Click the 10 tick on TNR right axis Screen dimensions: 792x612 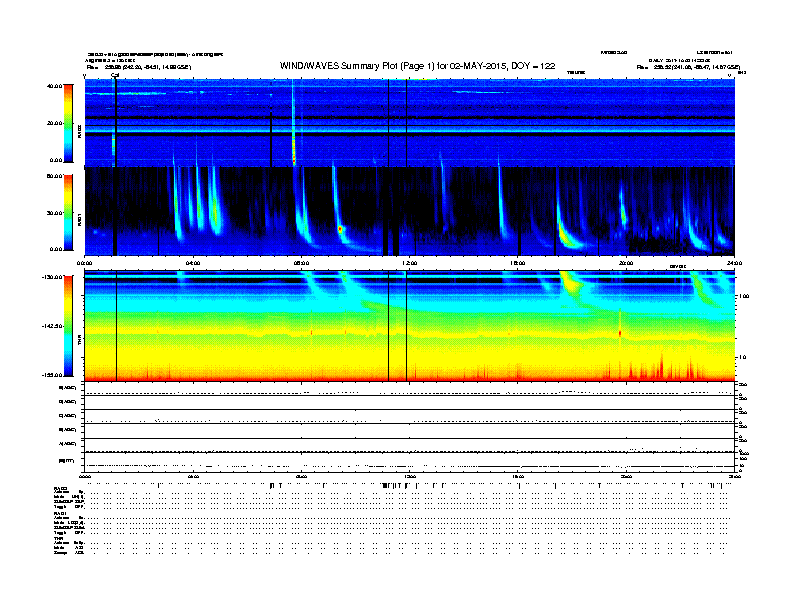tap(742, 357)
